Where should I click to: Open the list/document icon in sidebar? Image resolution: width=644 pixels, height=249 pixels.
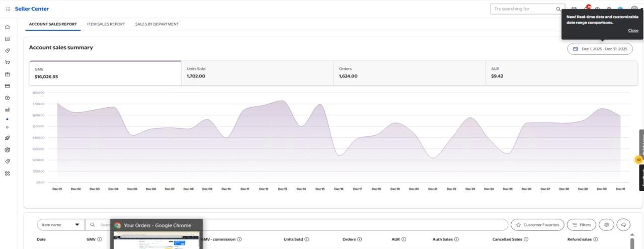pyautogui.click(x=7, y=39)
